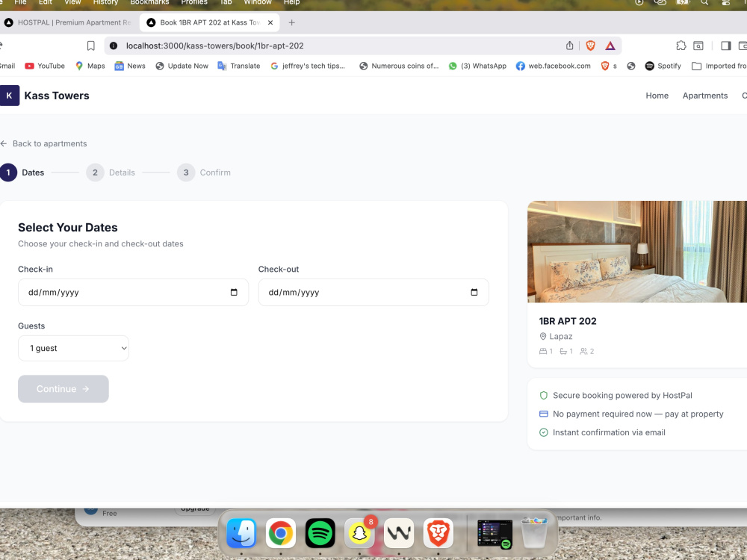Click Instant confirmation via email text
Screen dimensions: 747x560
(609, 433)
